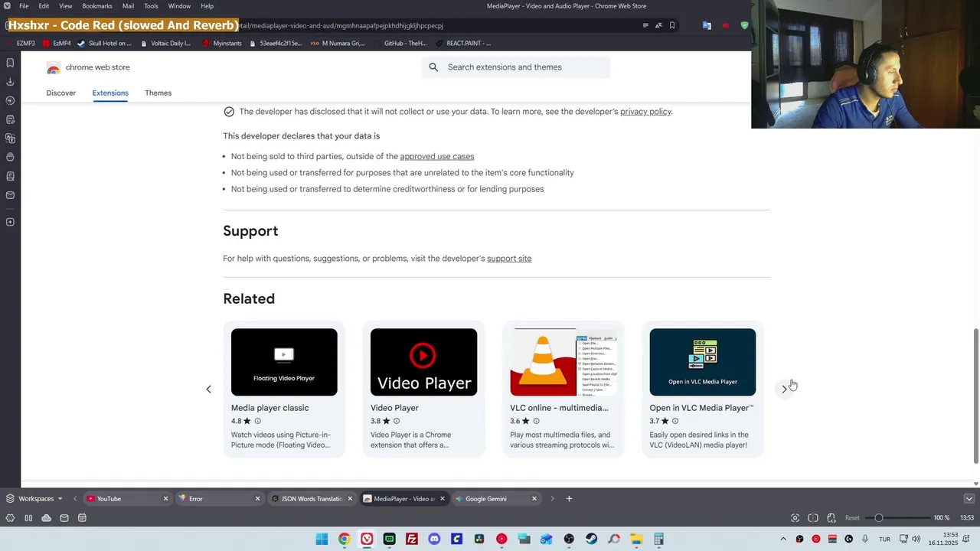Expand the Workspaces dropdown
This screenshot has height=551, width=980.
60,499
